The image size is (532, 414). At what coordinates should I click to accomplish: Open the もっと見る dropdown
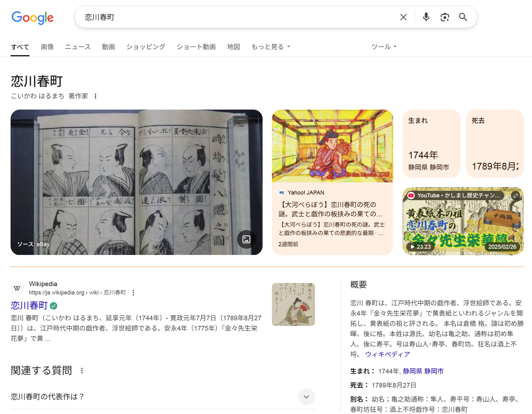tap(270, 47)
